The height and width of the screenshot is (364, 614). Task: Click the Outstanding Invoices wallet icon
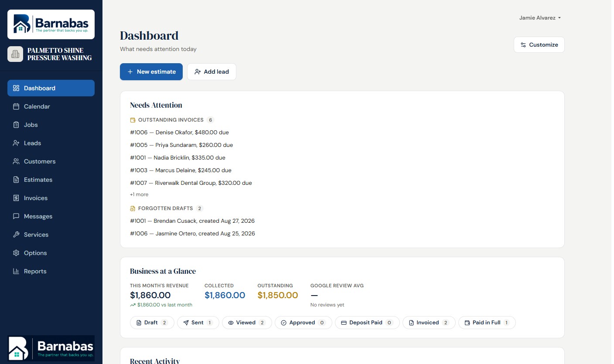133,120
